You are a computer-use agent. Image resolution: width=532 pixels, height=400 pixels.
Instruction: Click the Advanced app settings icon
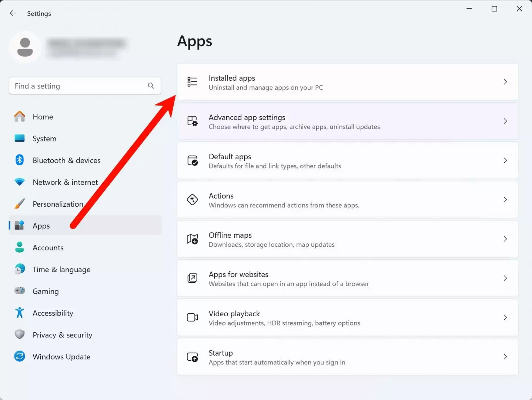193,121
